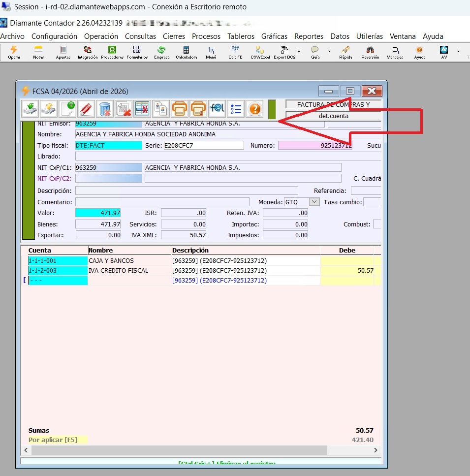Expand arrow next to Guía icon

(x=329, y=51)
